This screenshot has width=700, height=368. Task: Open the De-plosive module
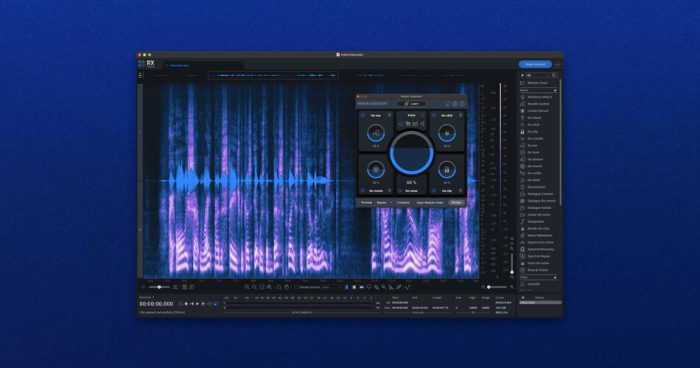pyautogui.click(x=535, y=159)
